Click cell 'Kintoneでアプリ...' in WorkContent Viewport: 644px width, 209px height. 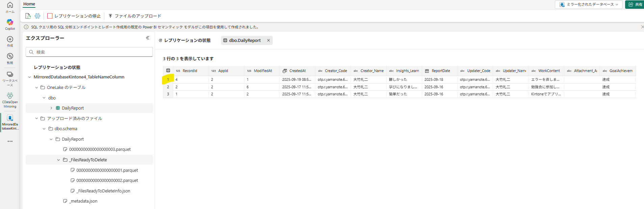pos(547,94)
